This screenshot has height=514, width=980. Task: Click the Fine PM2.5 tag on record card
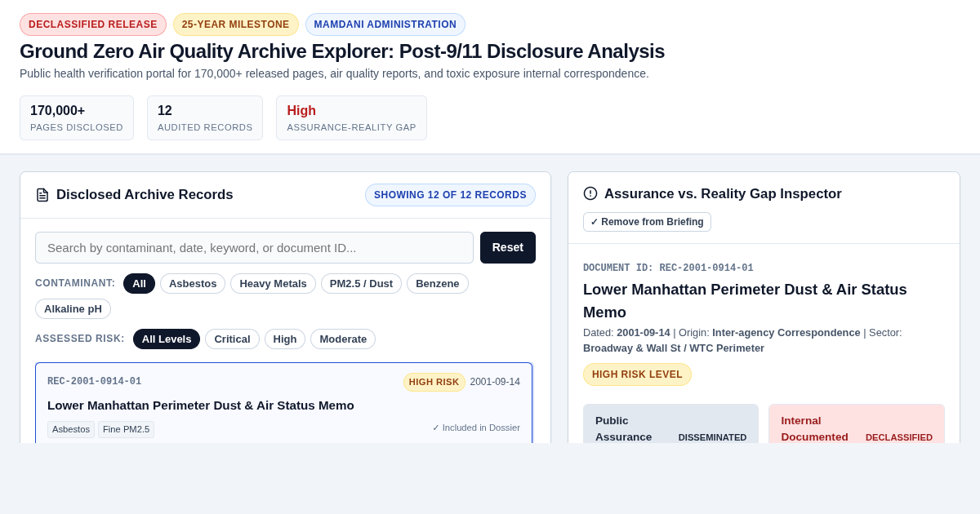(x=126, y=429)
